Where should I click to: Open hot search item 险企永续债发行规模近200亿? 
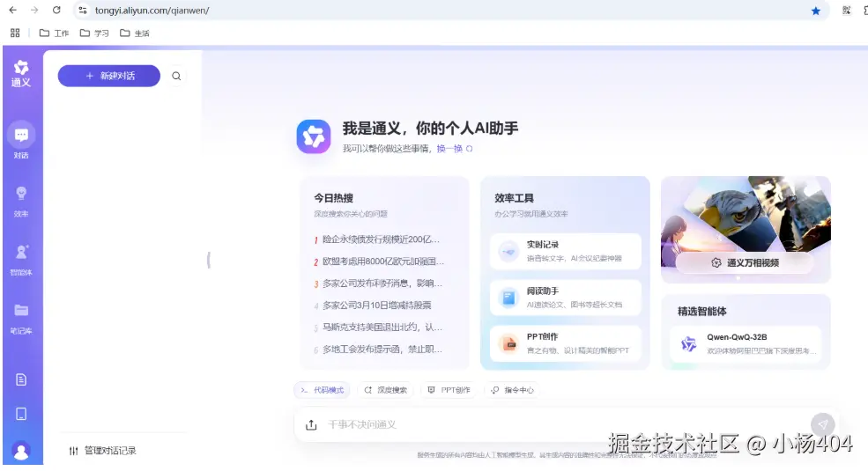point(377,239)
